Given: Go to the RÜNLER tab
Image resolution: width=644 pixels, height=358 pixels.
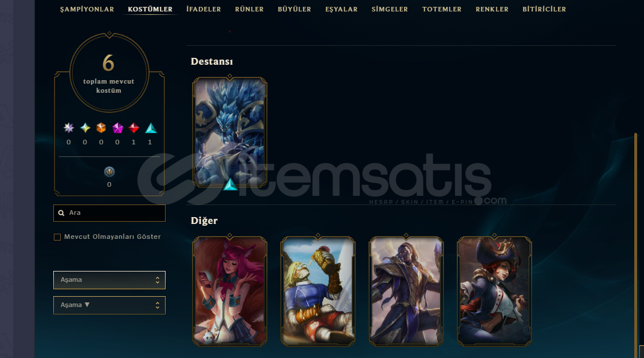Looking at the screenshot, I should [249, 9].
